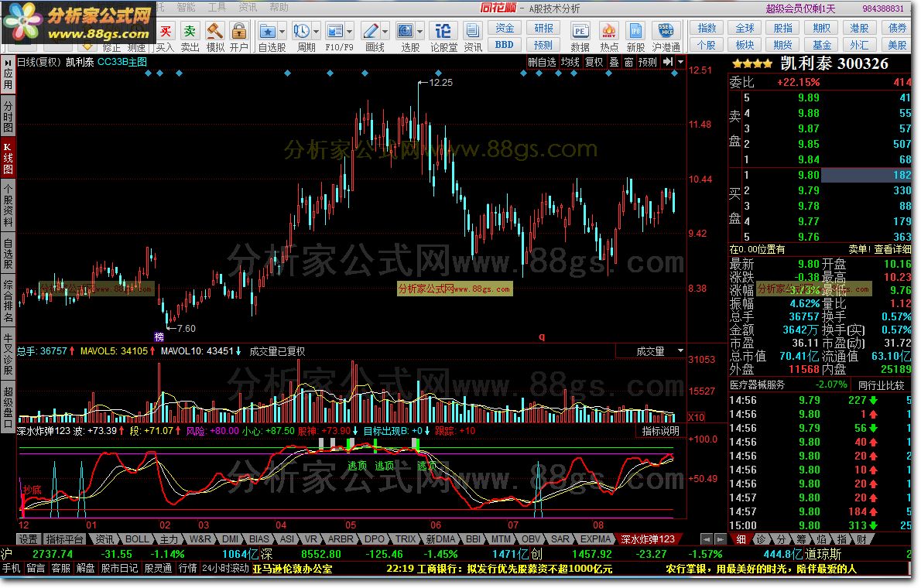Click the 研报 toolbar button
Screen dimensions: 921x588
(x=543, y=28)
